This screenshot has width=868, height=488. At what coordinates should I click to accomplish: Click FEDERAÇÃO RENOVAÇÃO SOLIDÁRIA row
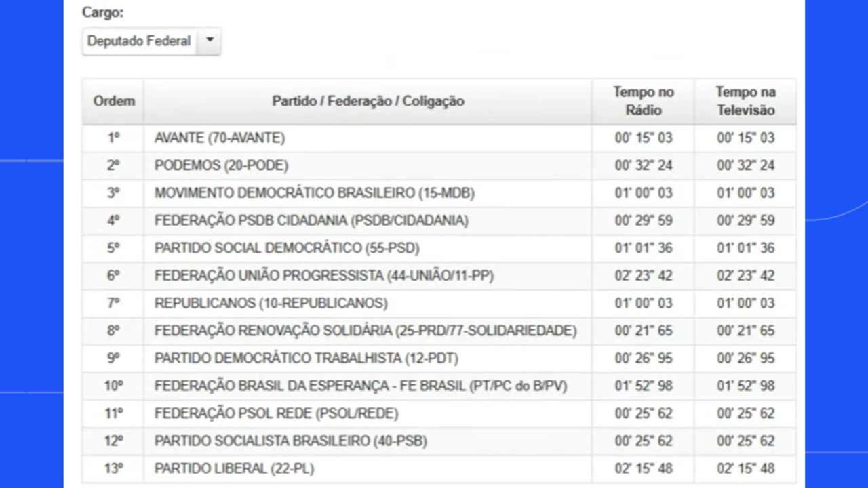439,331
